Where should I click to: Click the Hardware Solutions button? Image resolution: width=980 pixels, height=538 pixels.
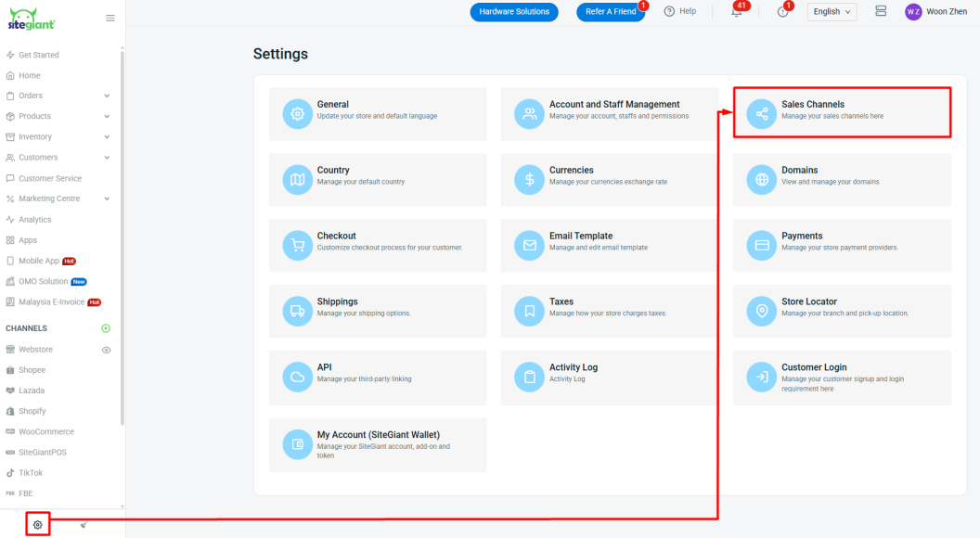pyautogui.click(x=514, y=12)
